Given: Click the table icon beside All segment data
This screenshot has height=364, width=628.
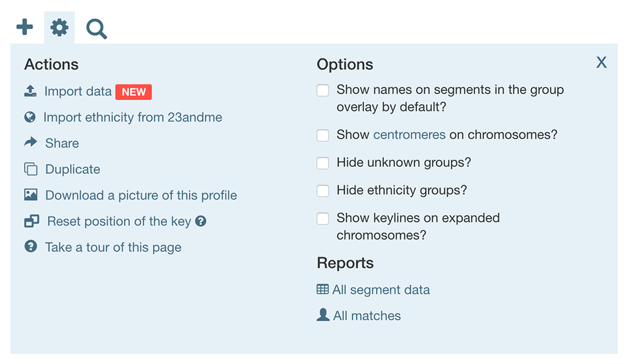Looking at the screenshot, I should click(x=322, y=289).
